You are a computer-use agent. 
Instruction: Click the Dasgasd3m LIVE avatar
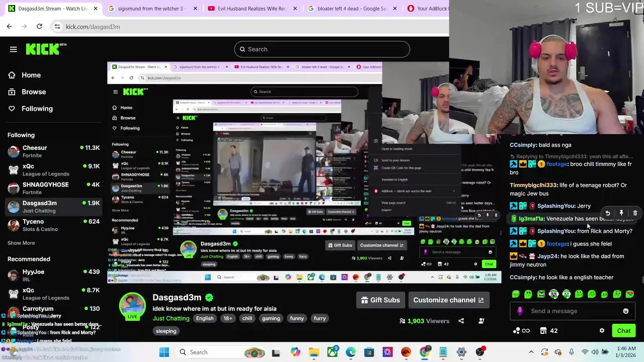click(132, 306)
